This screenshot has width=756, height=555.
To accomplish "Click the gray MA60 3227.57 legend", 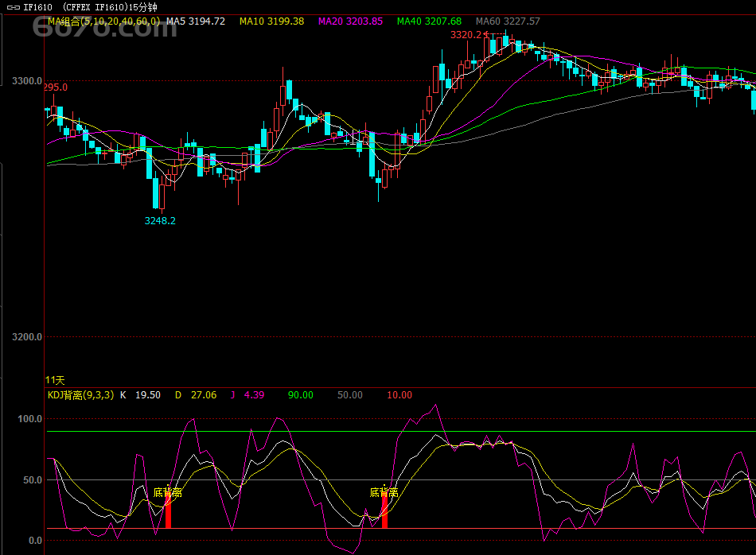I will click(x=508, y=21).
